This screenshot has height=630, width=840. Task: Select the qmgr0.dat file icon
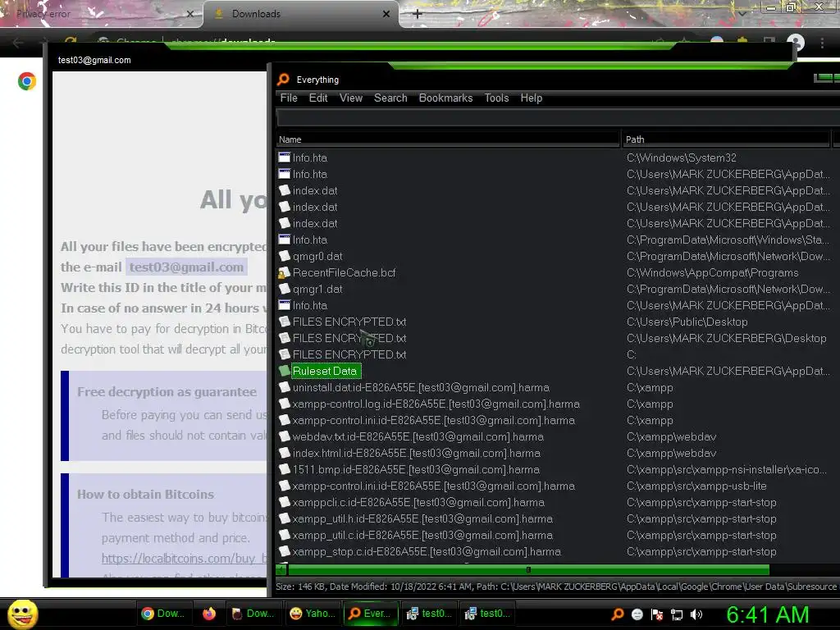[x=285, y=256]
